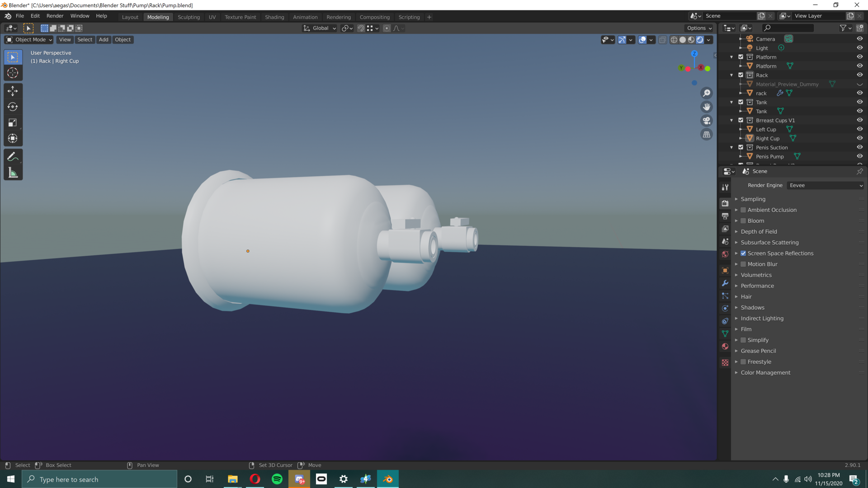Switch to wireframe viewport shading

pos(674,40)
